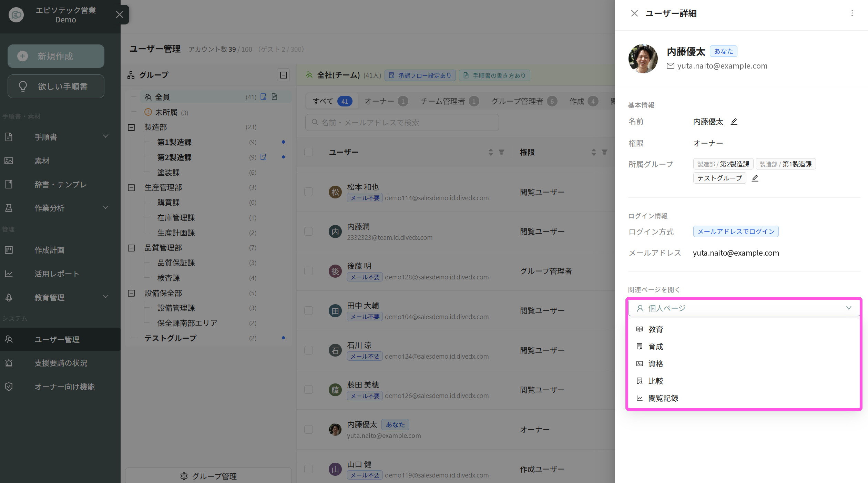The width and height of the screenshot is (868, 483).
Task: Select 資格 from the dropdown list
Action: pos(744,364)
